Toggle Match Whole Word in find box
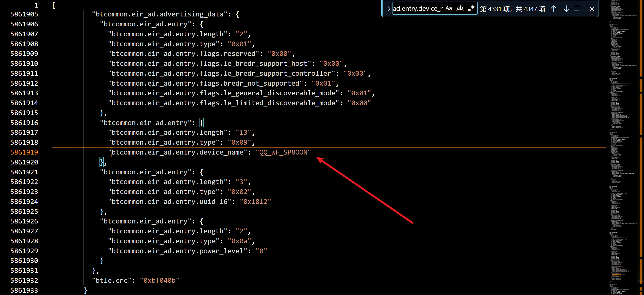Image resolution: width=644 pixels, height=295 pixels. 460,8
